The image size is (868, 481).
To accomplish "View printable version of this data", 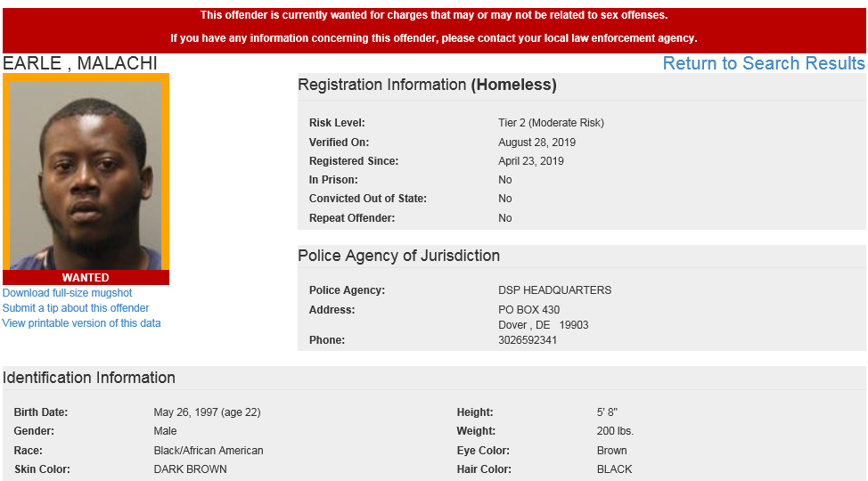I will point(82,323).
